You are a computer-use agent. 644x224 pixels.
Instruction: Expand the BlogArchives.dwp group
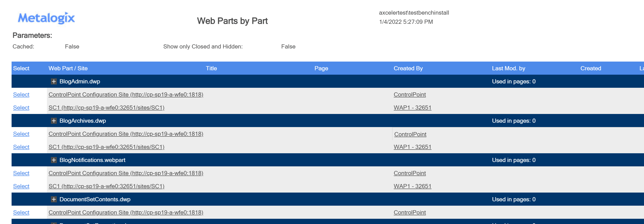pos(54,121)
